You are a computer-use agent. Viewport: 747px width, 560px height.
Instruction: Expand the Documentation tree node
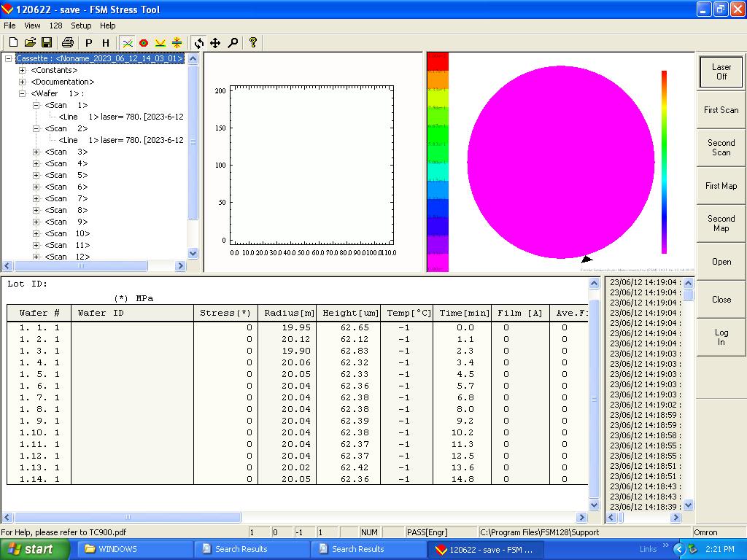point(22,82)
